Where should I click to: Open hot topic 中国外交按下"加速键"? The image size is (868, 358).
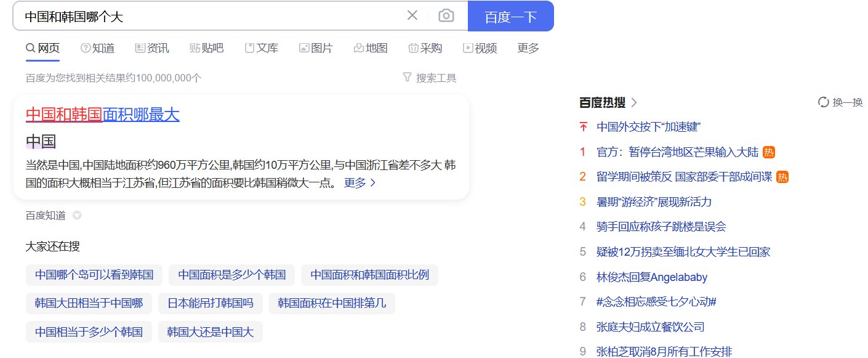tap(649, 127)
